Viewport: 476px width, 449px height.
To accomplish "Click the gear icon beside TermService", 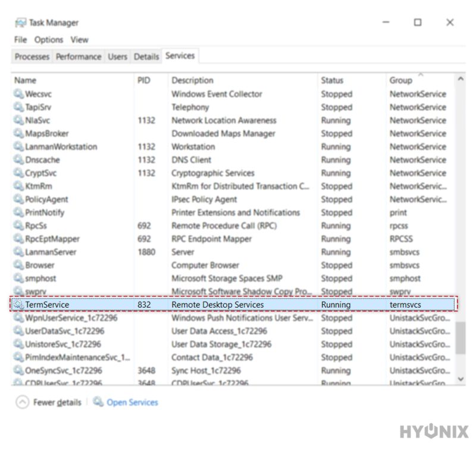I will pos(20,304).
